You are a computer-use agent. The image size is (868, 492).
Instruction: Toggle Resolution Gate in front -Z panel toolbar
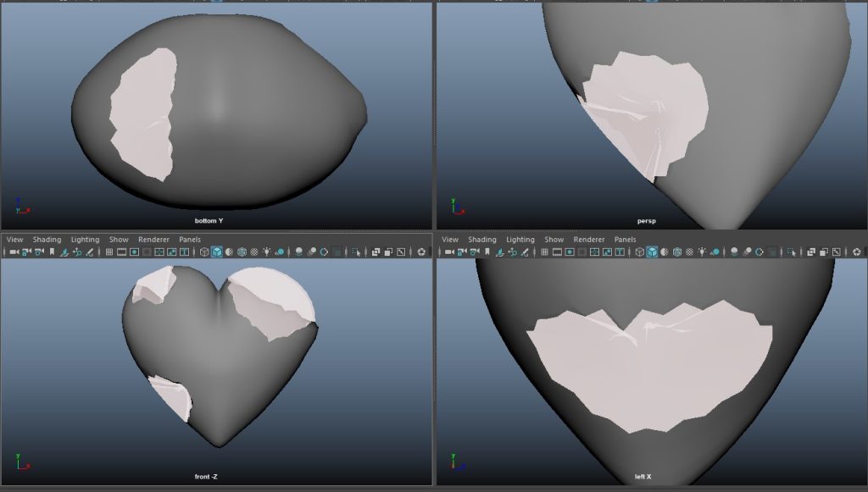pyautogui.click(x=134, y=252)
